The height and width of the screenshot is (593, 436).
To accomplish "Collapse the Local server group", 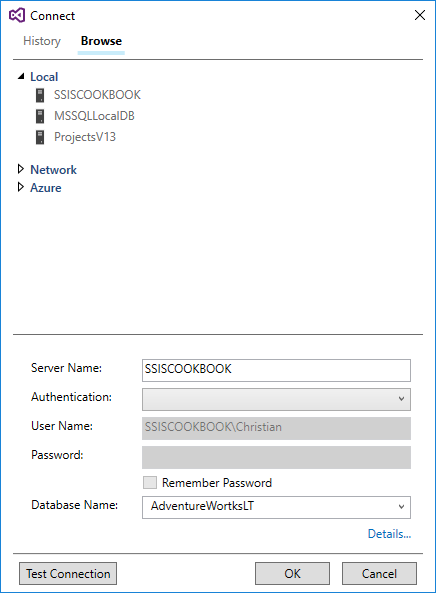I will click(21, 76).
